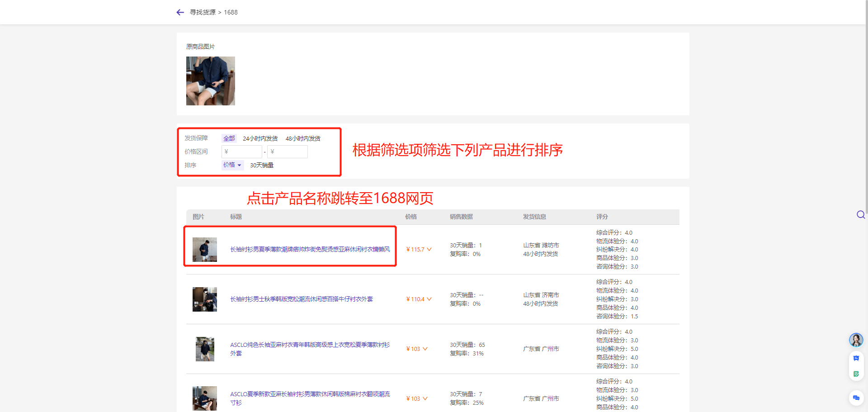Viewport: 868px width, 412px height.
Task: Sort by 30天销量
Action: tap(262, 165)
